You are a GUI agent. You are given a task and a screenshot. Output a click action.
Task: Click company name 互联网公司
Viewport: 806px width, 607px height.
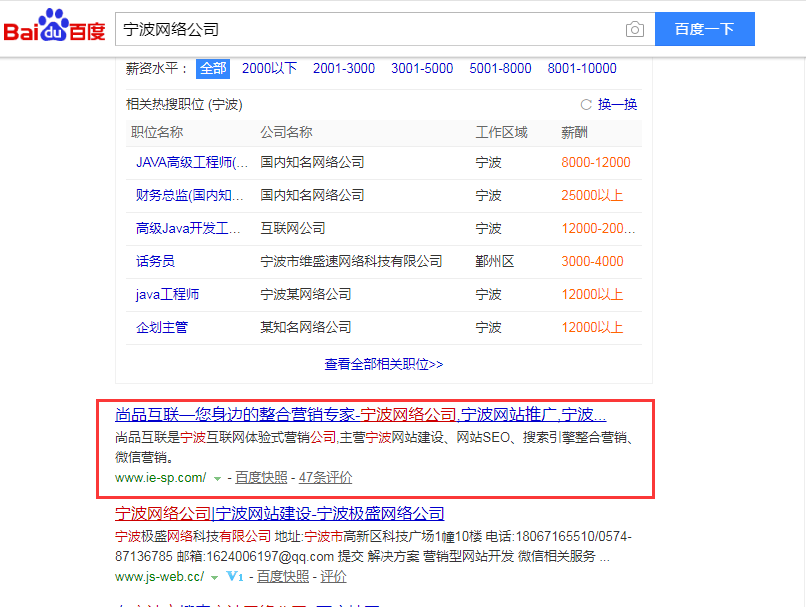coord(292,228)
